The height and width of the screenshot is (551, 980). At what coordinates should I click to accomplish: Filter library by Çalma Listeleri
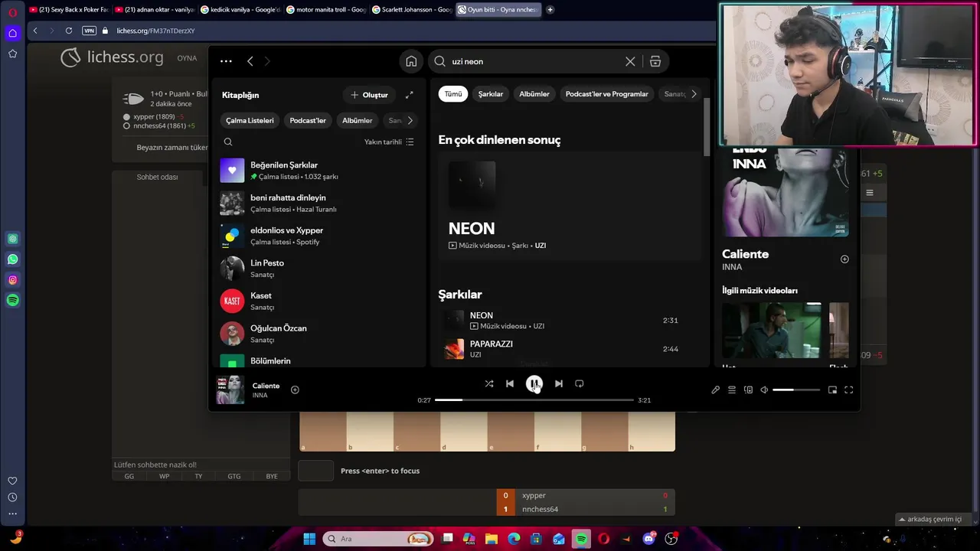coord(250,120)
